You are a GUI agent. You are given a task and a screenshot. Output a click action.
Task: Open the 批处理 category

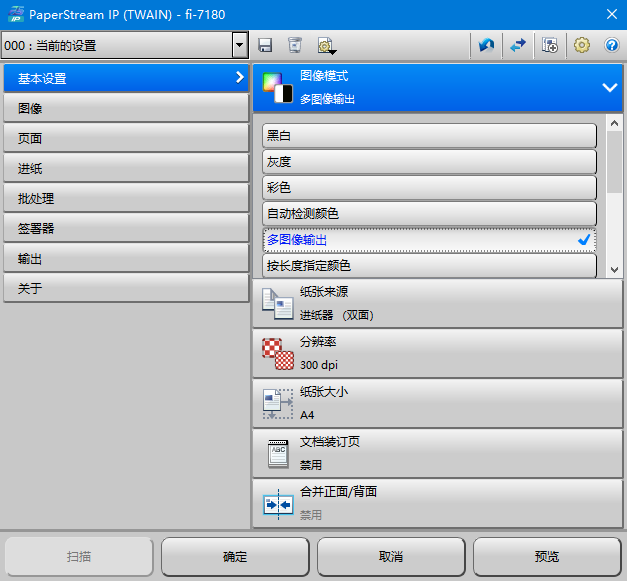(126, 198)
